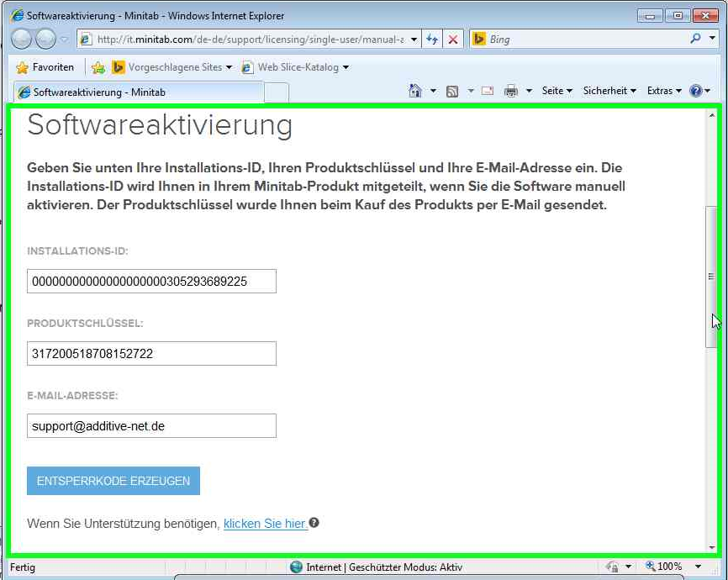The height and width of the screenshot is (580, 728).
Task: Click the Home page icon
Action: click(415, 91)
